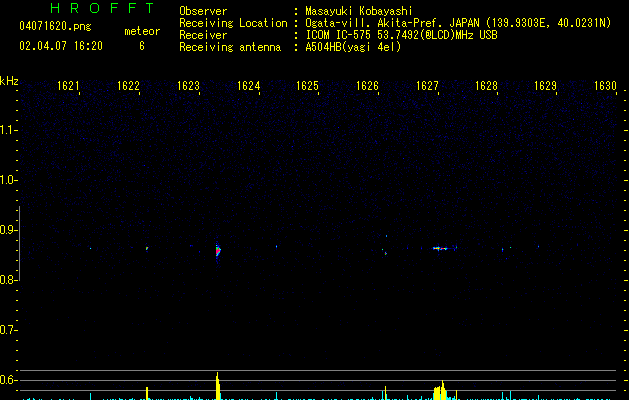Click the 1628 time axis tick
Screen dimensions: 629x400
[x=486, y=86]
